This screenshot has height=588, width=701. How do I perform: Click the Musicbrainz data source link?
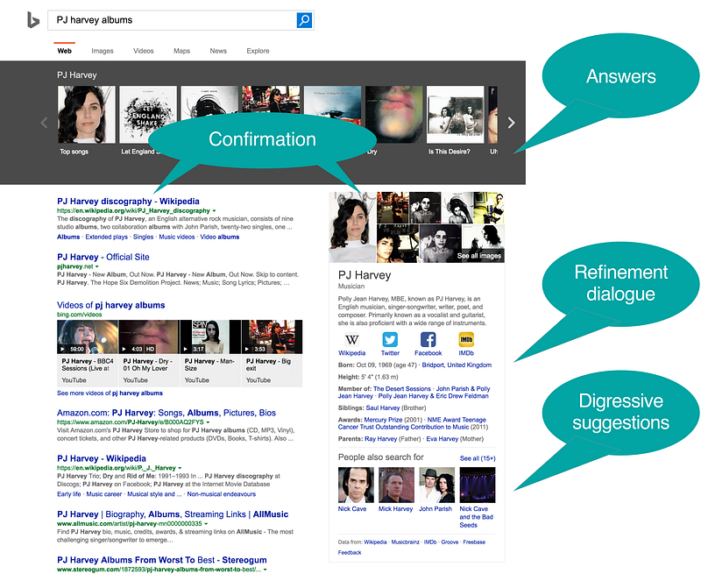[405, 542]
